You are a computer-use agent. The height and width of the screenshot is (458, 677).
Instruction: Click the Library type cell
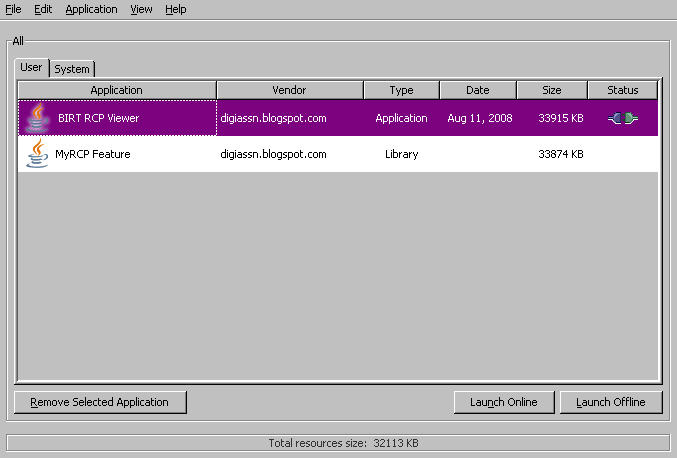[x=402, y=154]
